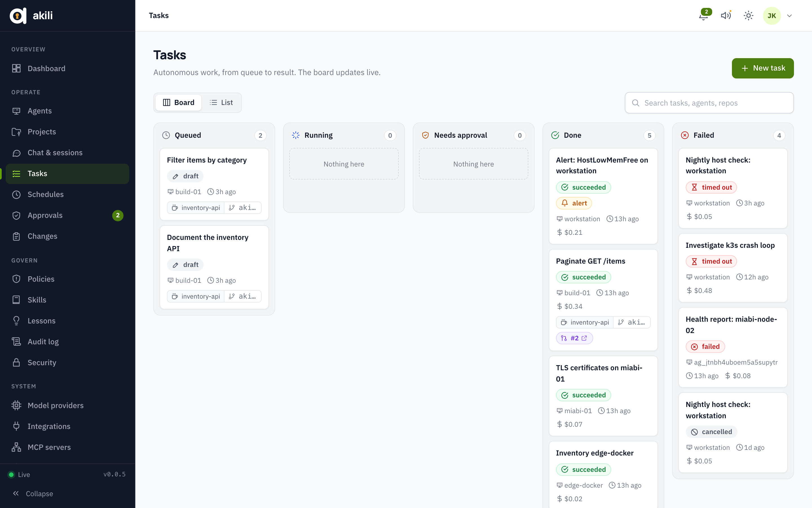Click inventory-api repo on Paginate GET /items
This screenshot has width=812, height=508.
[585, 322]
